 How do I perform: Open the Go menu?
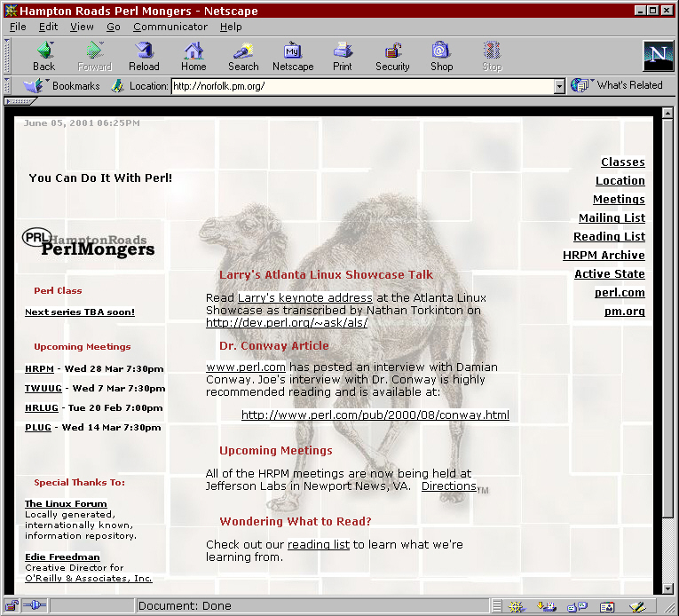pyautogui.click(x=114, y=27)
